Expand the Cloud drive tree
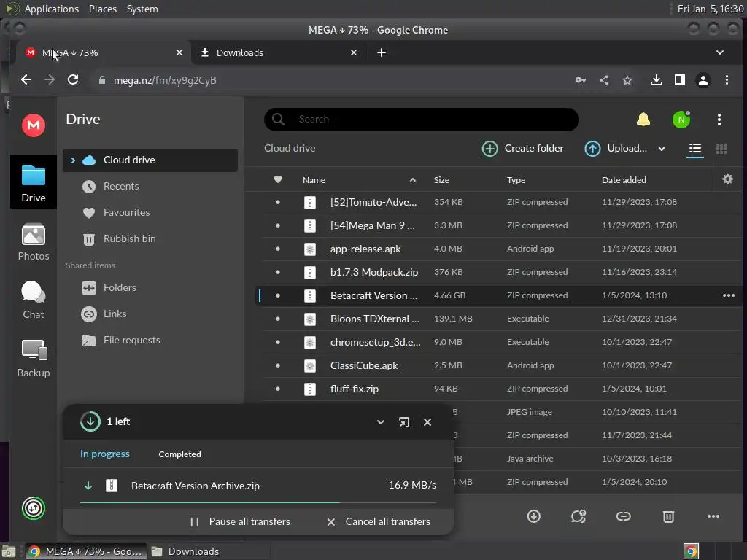This screenshot has width=747, height=560. point(73,160)
